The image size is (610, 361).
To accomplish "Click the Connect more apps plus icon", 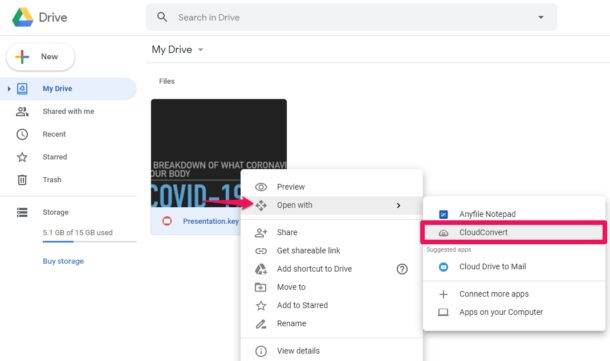I will click(x=443, y=294).
